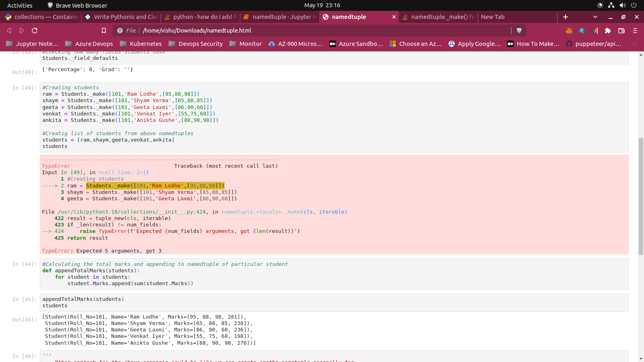Go forward with the browser forward arrow
644x362 pixels.
click(22, 31)
